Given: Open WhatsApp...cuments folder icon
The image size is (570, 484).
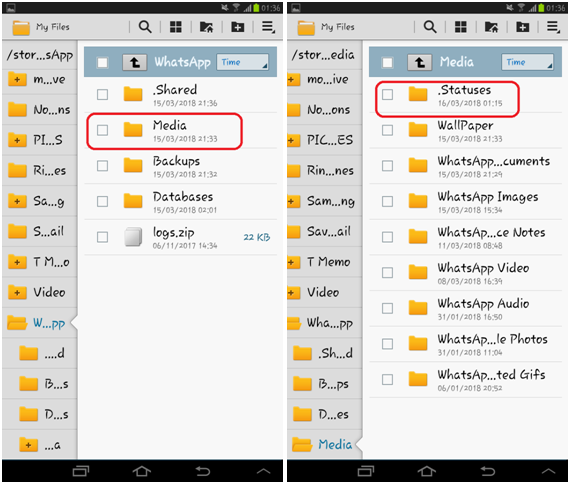Looking at the screenshot, I should tap(418, 165).
